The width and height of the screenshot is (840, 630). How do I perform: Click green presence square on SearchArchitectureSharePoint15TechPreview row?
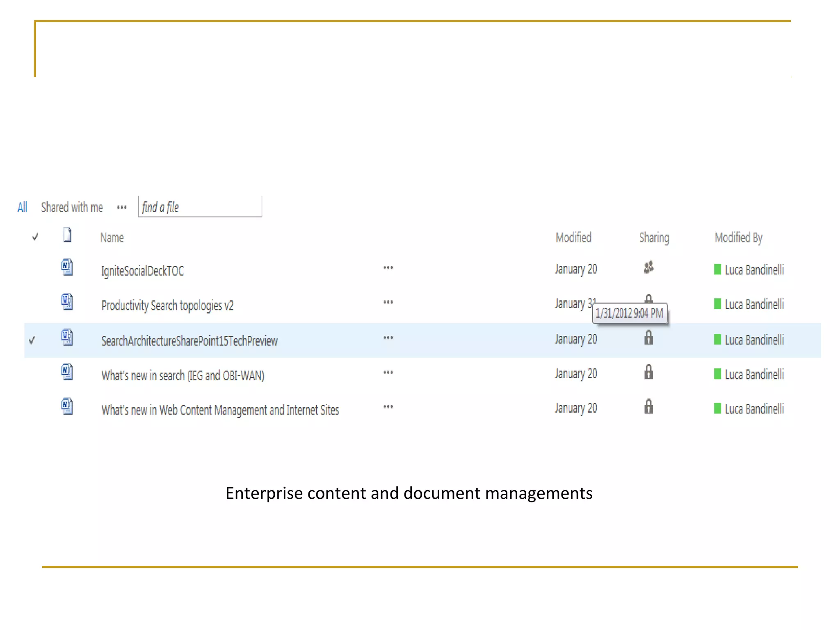point(717,340)
